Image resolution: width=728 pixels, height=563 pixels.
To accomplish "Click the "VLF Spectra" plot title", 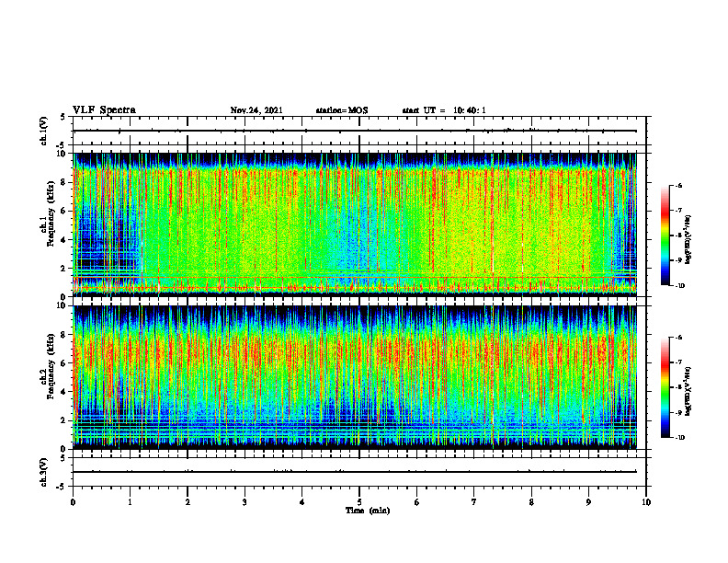I will (x=104, y=110).
